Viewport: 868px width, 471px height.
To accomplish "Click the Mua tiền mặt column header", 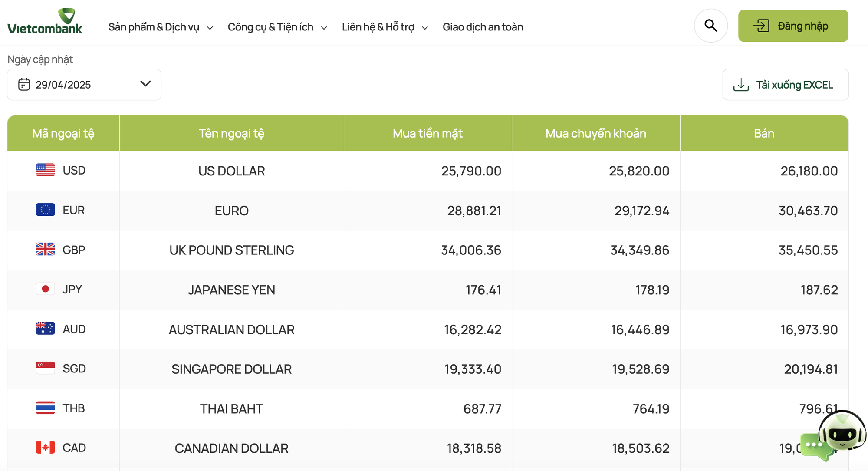I will tap(427, 133).
